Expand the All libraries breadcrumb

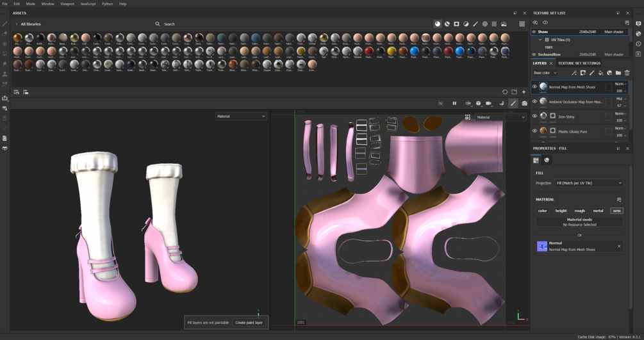[x=17, y=24]
